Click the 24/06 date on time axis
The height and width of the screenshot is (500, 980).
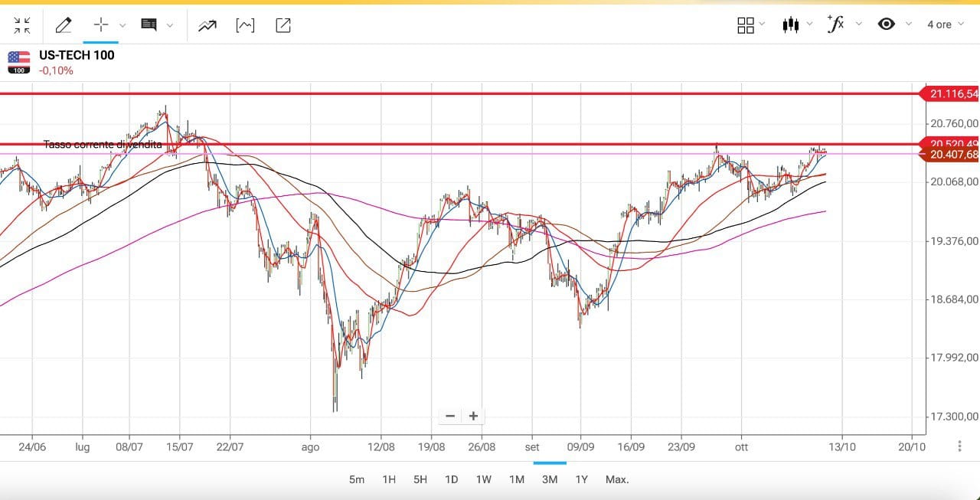pos(32,446)
